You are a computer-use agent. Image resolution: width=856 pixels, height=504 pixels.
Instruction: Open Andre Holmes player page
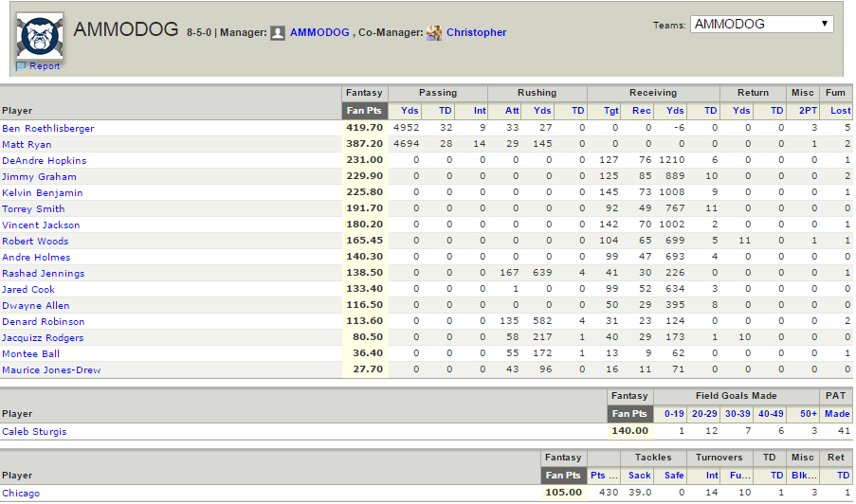(36, 258)
